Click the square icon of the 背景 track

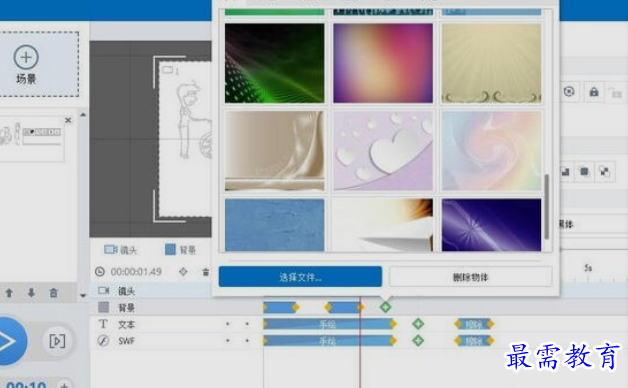pyautogui.click(x=103, y=307)
